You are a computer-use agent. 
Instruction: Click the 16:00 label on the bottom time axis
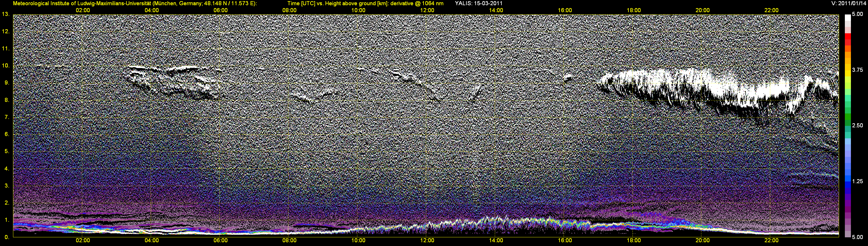565,241
